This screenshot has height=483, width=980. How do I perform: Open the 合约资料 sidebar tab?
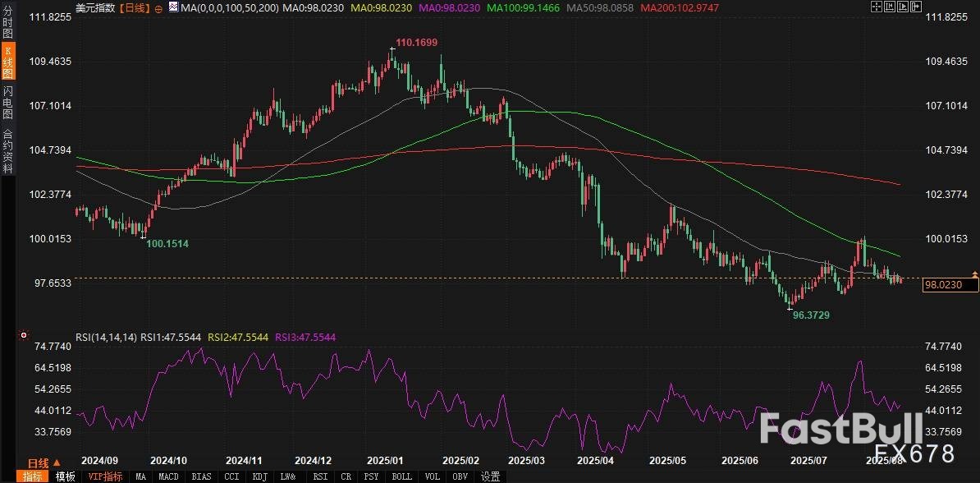point(7,150)
